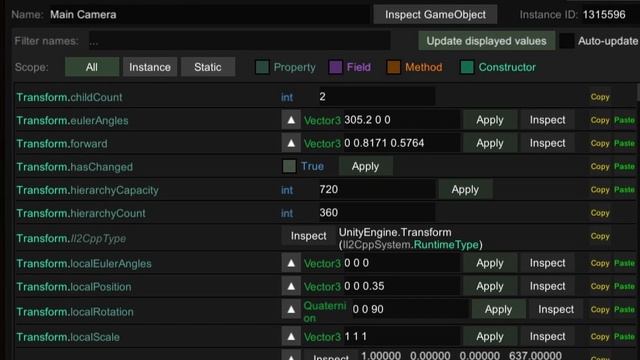Viewport: 640px width, 360px height.
Task: Apply the Transform.localEulerAngles value
Action: click(490, 263)
